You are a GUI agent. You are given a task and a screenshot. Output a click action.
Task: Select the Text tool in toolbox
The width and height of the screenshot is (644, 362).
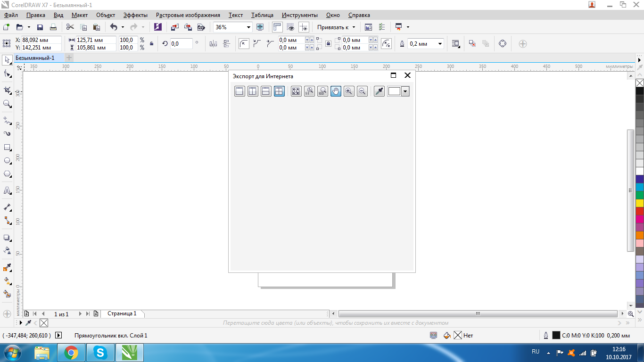click(x=8, y=191)
